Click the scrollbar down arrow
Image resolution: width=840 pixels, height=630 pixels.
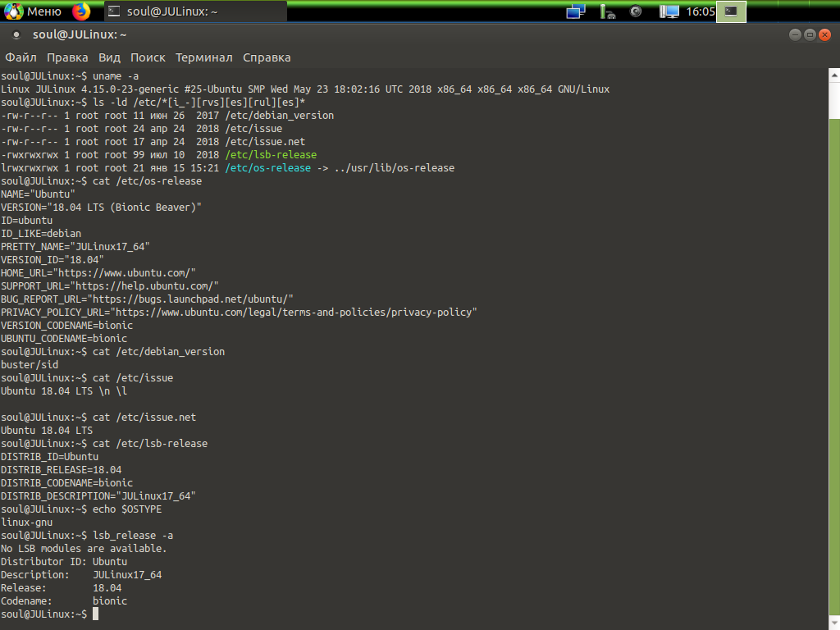834,623
